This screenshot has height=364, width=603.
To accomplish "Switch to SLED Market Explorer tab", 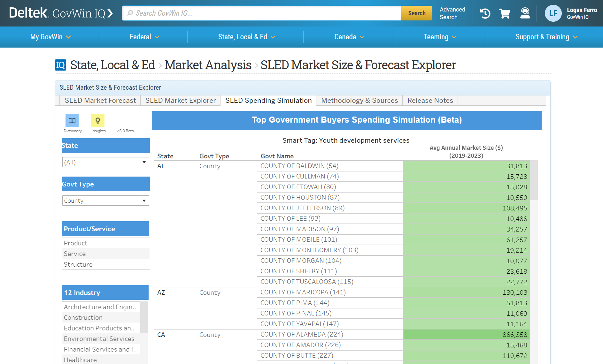I will tap(180, 101).
